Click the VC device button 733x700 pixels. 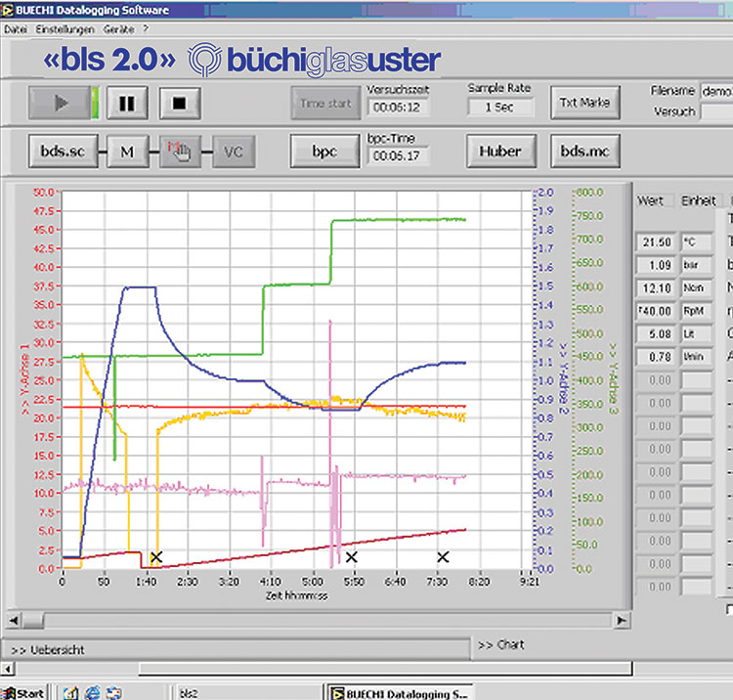click(234, 151)
